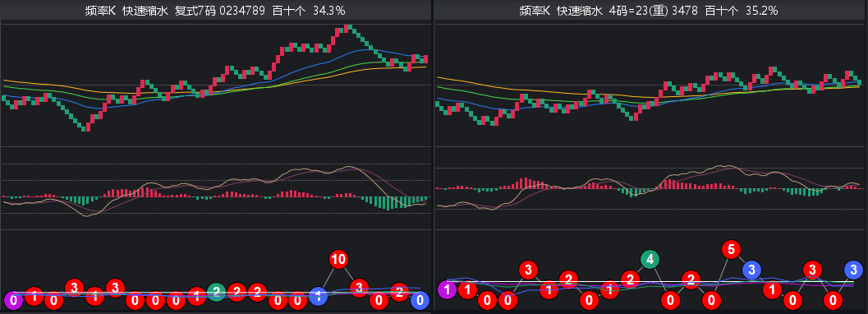
Task: Click the blue 3 marker right after red 5
Action: pyautogui.click(x=751, y=270)
